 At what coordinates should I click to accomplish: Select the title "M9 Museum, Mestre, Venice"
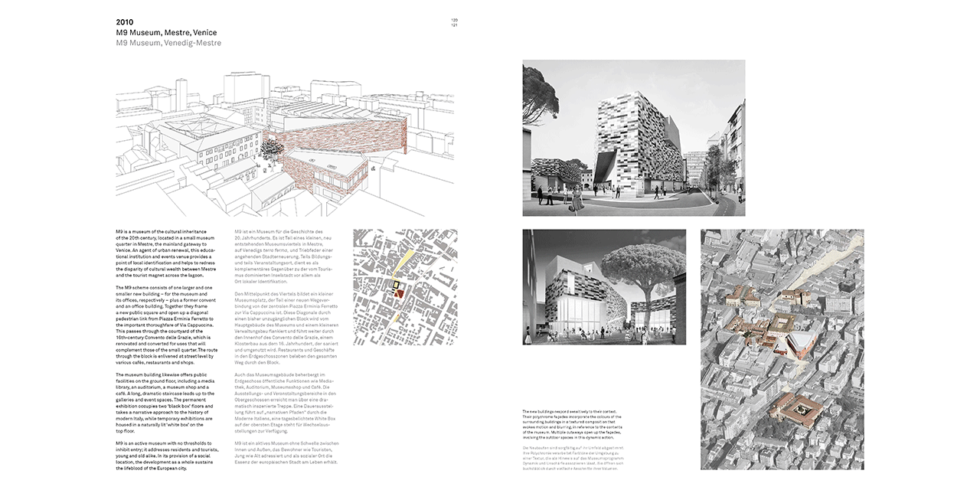166,33
